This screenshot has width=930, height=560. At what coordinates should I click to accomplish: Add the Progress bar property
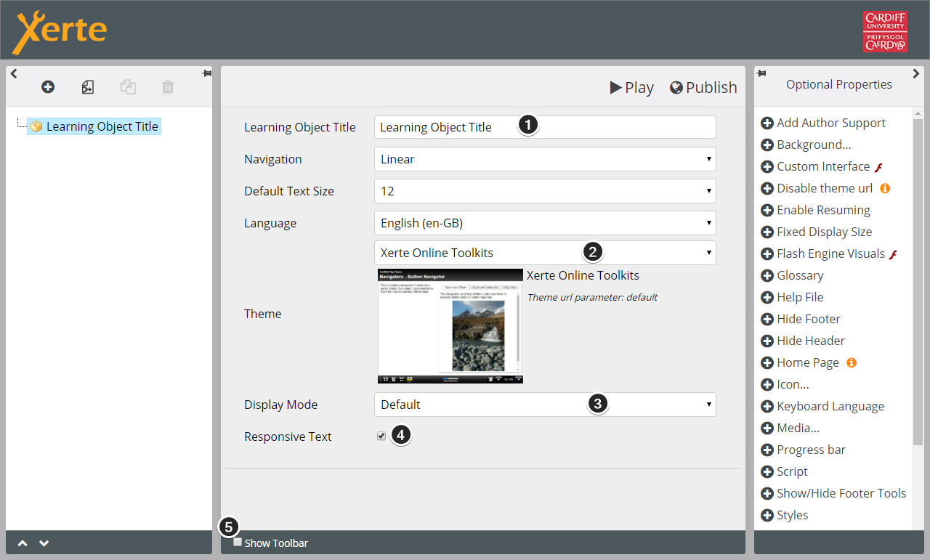pos(804,450)
